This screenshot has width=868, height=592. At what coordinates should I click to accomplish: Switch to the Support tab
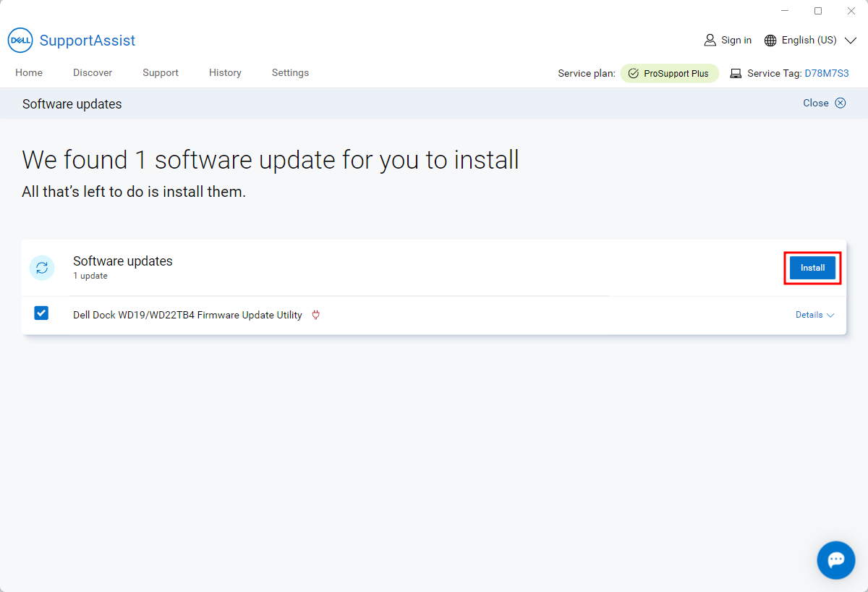(161, 72)
